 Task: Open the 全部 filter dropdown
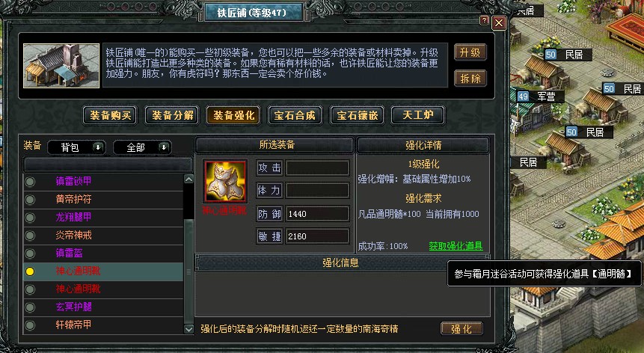(x=142, y=147)
